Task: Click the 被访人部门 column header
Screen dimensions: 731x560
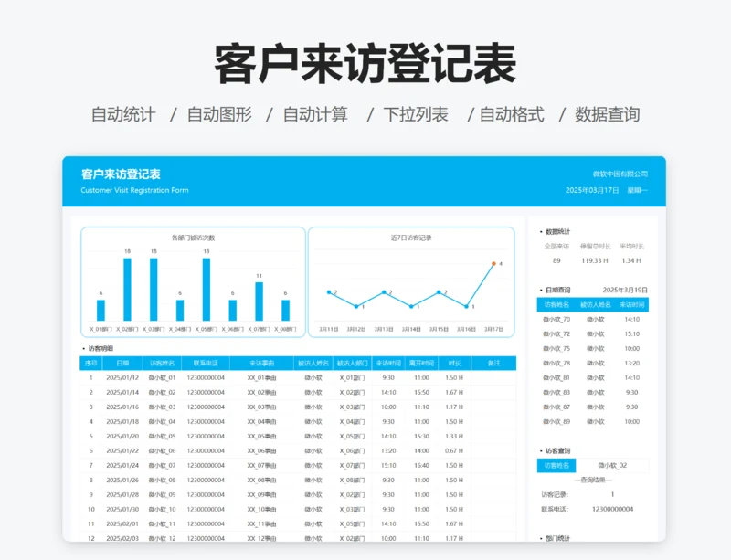Action: (353, 364)
